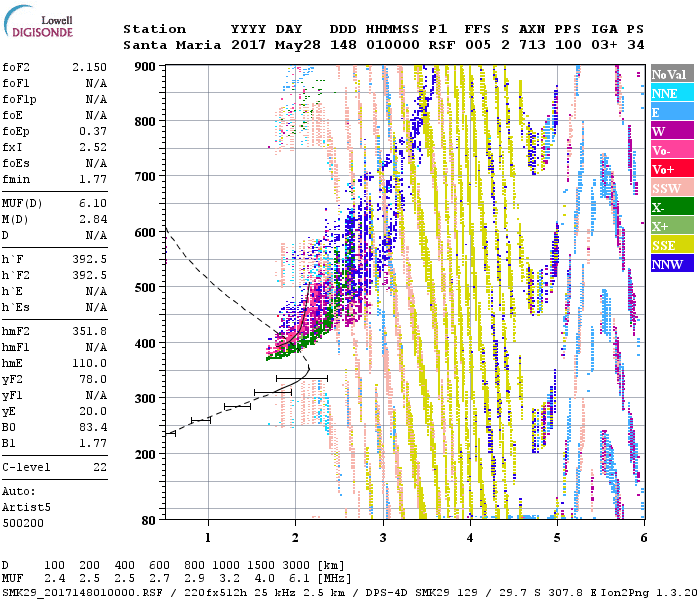Click the B1 value 1.77
This screenshot has height=600, width=700.
(x=93, y=443)
